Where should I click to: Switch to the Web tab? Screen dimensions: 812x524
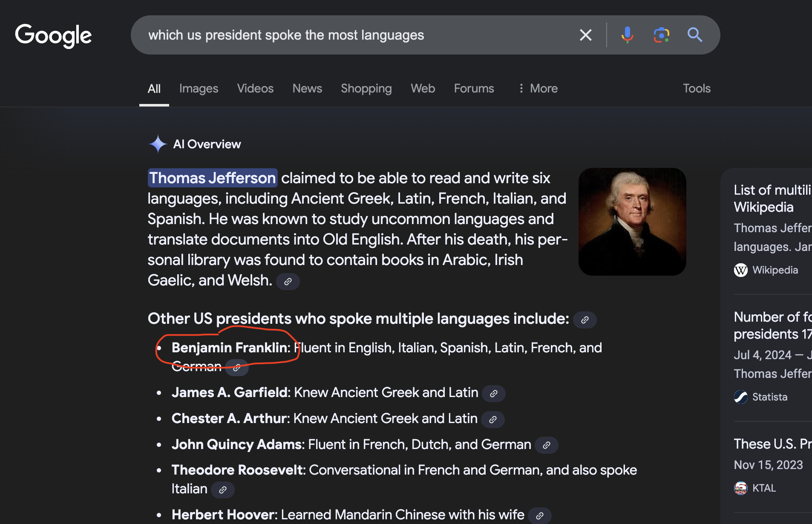423,88
